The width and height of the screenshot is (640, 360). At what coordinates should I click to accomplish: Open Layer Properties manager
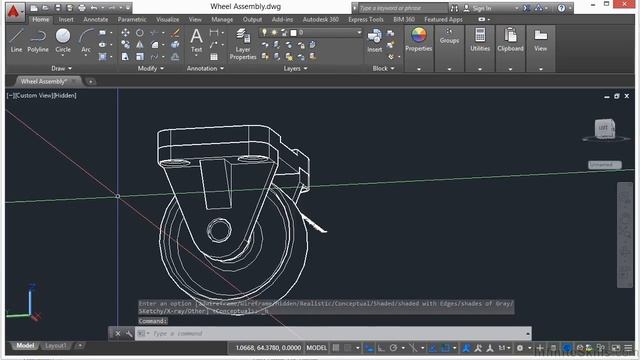tap(243, 44)
